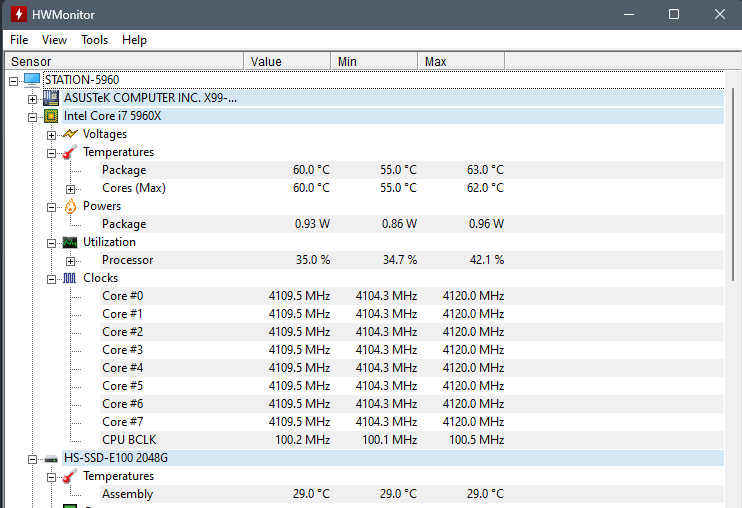Select the Core #0 clock row

412,296
